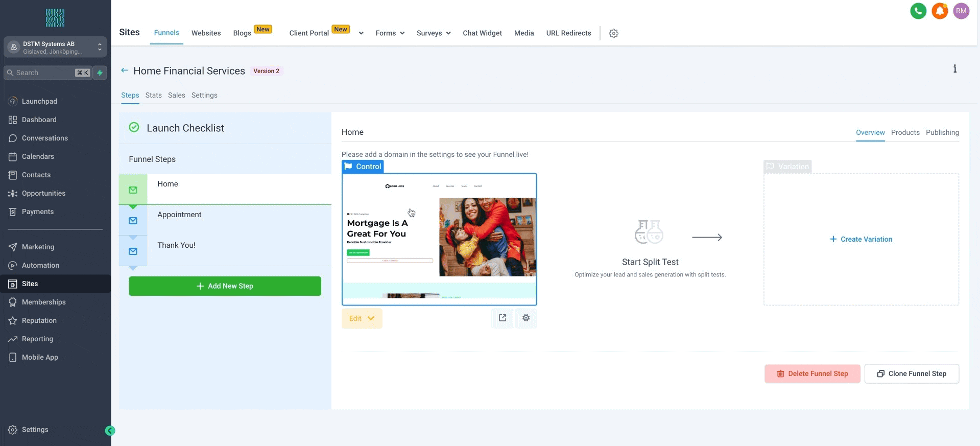The image size is (980, 446).
Task: Open Settings at the sidebar bottom
Action: tap(35, 430)
